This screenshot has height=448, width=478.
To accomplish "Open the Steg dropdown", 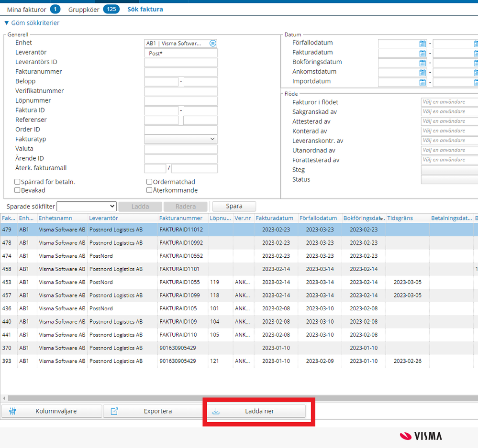I will click(x=449, y=170).
